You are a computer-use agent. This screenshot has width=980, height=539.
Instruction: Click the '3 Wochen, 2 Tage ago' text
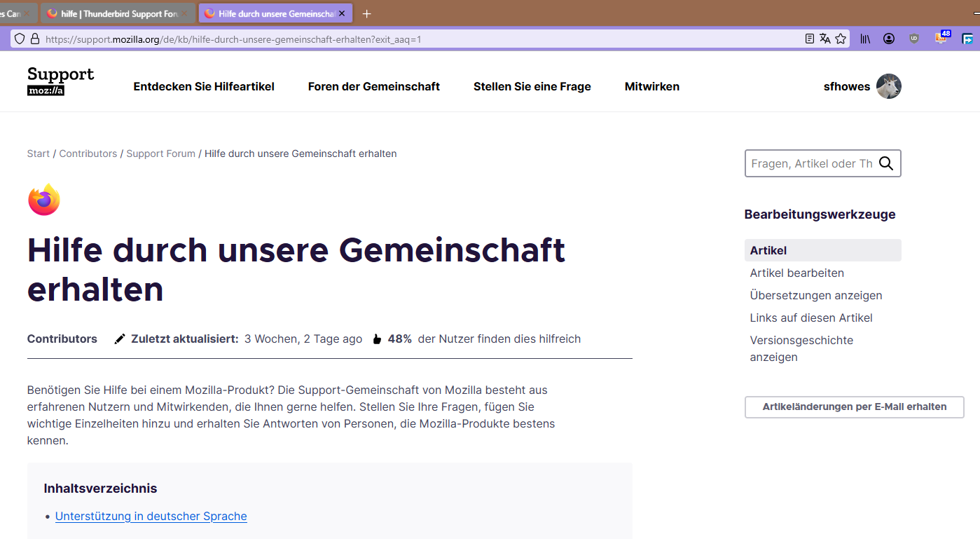click(303, 339)
